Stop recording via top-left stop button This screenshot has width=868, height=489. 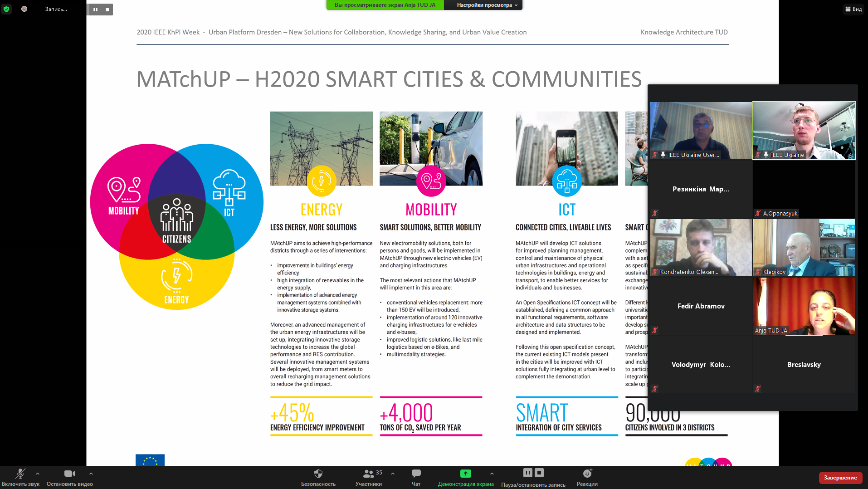107,9
